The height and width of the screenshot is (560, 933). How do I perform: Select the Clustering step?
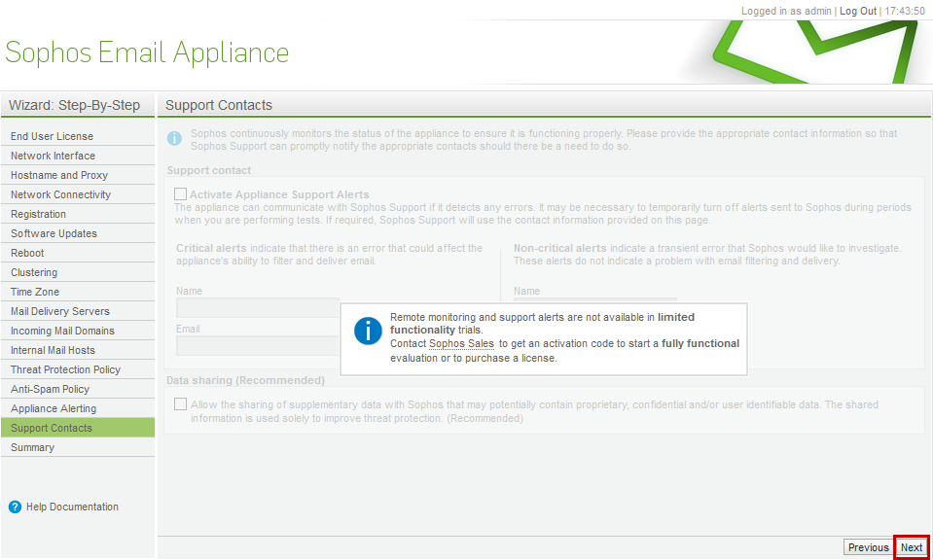(x=78, y=272)
